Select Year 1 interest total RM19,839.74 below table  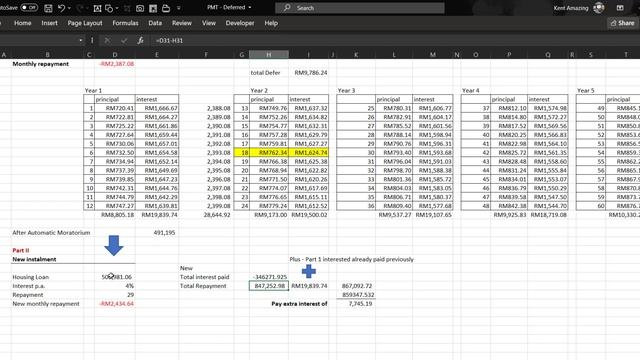click(157, 215)
